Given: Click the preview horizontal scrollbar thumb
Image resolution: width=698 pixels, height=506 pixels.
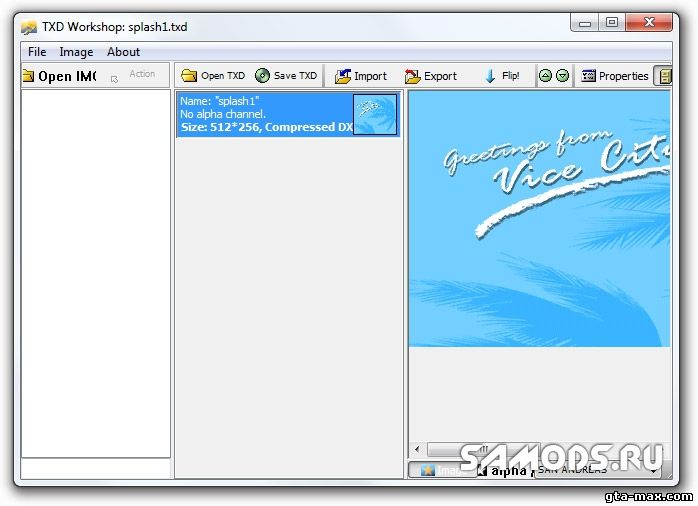Looking at the screenshot, I should point(483,449).
